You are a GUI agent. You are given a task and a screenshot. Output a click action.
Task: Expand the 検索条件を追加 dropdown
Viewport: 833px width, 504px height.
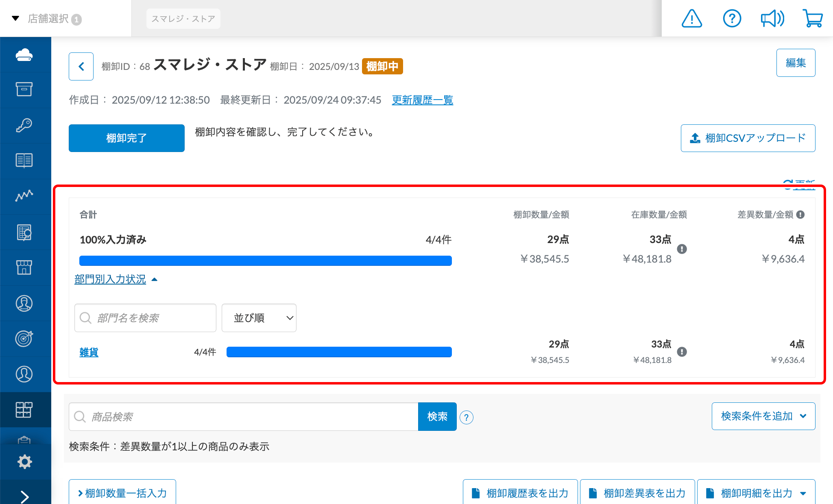coord(763,416)
